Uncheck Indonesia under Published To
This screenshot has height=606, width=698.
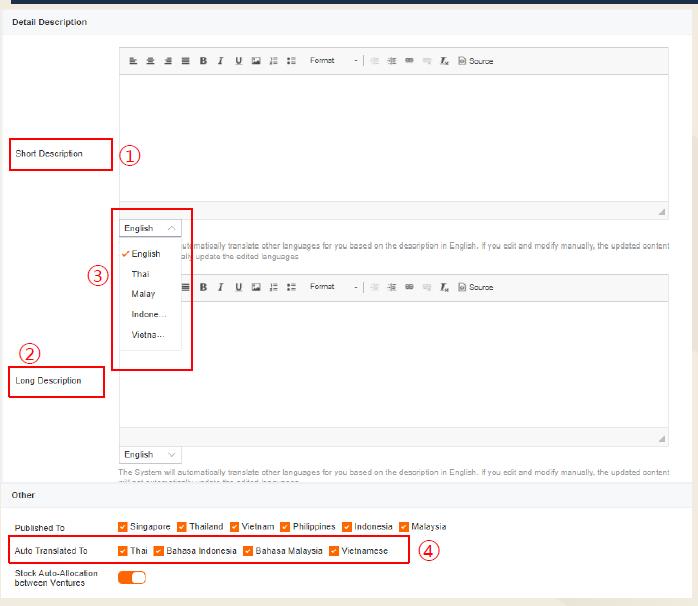coord(347,527)
